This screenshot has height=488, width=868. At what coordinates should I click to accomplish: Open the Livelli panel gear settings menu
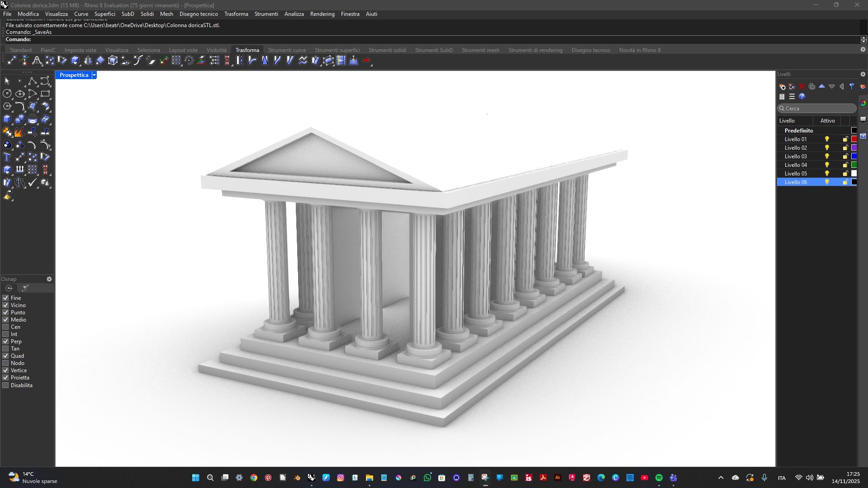[862, 74]
